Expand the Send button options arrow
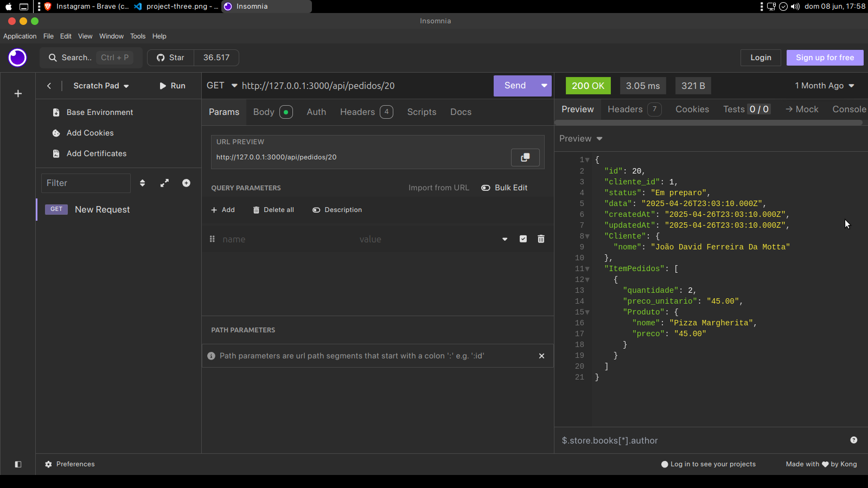Viewport: 868px width, 488px height. (x=544, y=86)
